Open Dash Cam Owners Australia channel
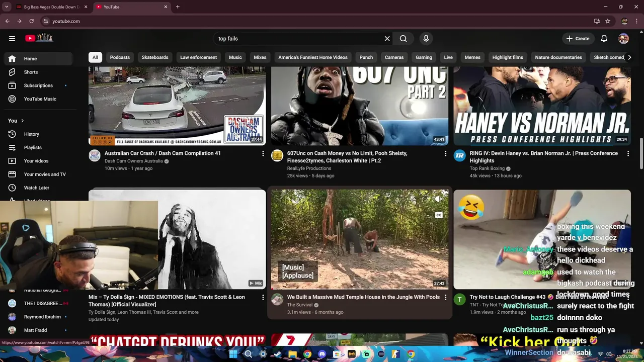This screenshot has width=644, height=362. [133, 161]
